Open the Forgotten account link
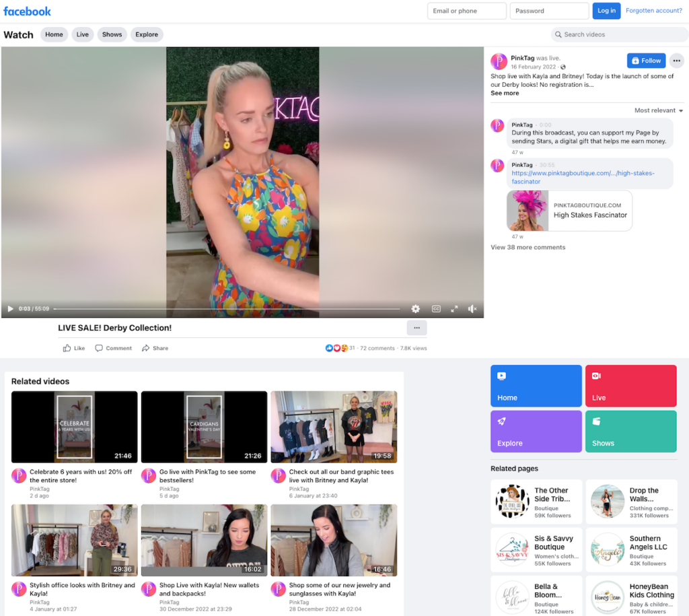Image resolution: width=689 pixels, height=616 pixels. [654, 11]
